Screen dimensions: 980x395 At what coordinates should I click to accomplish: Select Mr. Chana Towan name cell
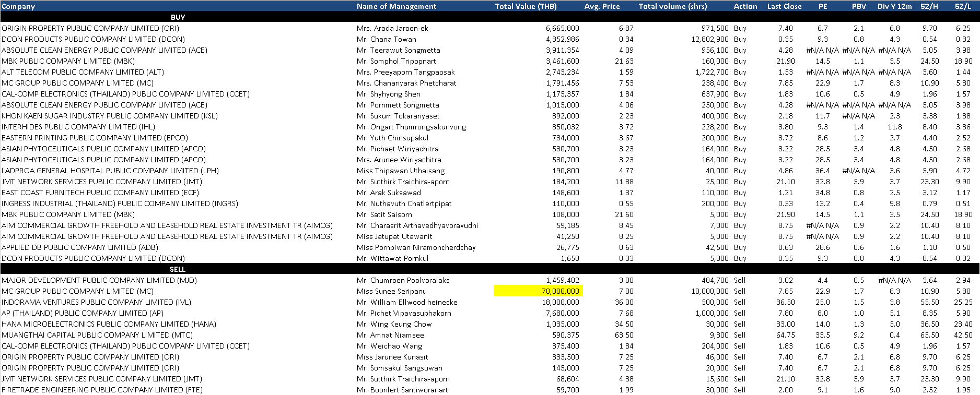tap(387, 39)
